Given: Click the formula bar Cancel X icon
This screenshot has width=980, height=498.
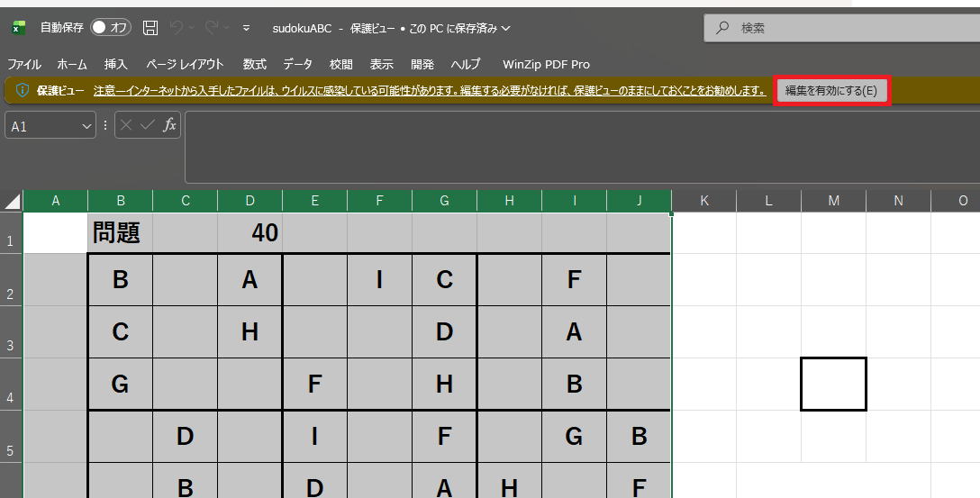Looking at the screenshot, I should [126, 125].
